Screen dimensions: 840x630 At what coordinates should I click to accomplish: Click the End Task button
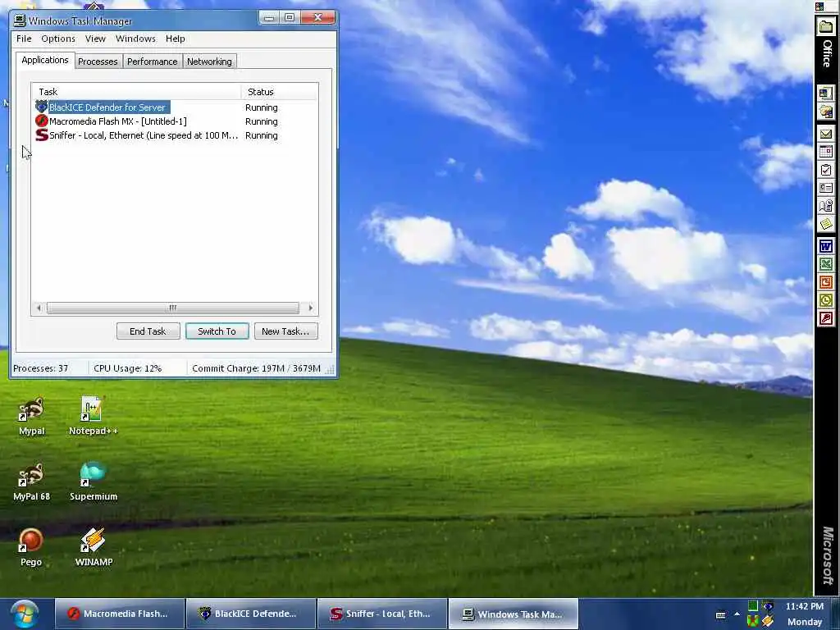(x=148, y=331)
